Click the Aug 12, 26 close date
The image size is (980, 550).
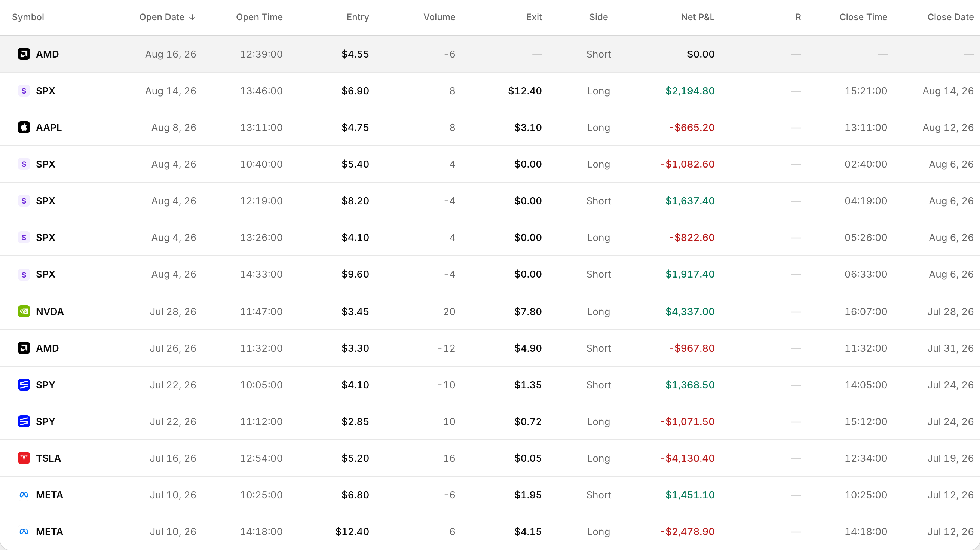point(949,128)
